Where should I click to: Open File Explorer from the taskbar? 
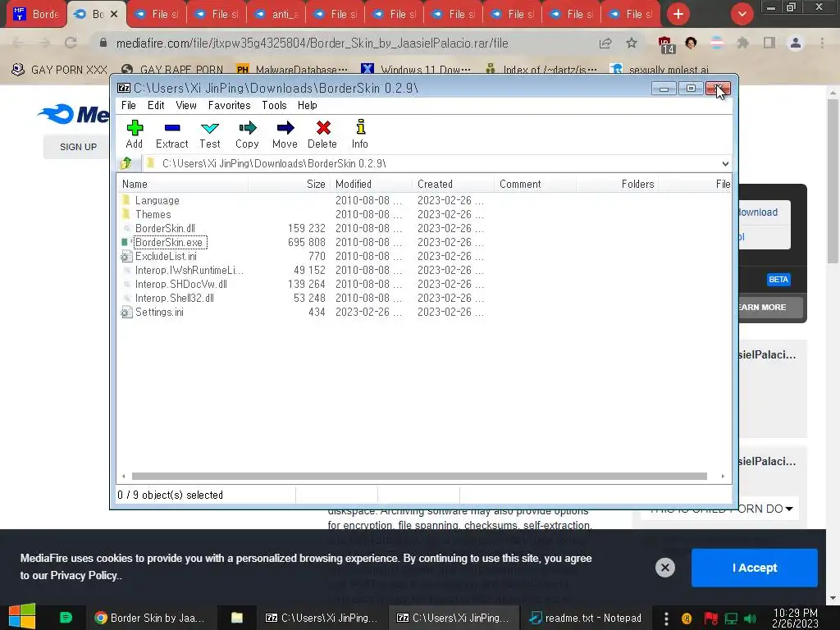point(237,618)
